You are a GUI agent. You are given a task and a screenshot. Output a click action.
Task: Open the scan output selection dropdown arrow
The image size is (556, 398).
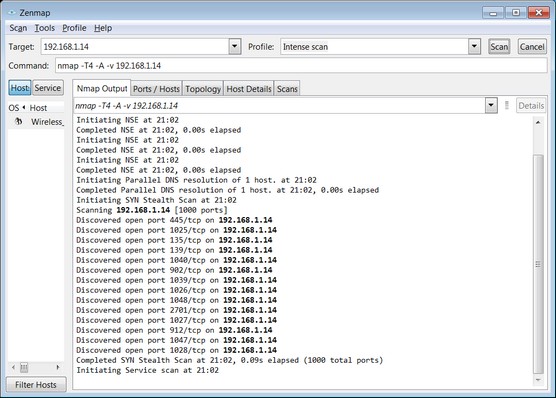491,105
